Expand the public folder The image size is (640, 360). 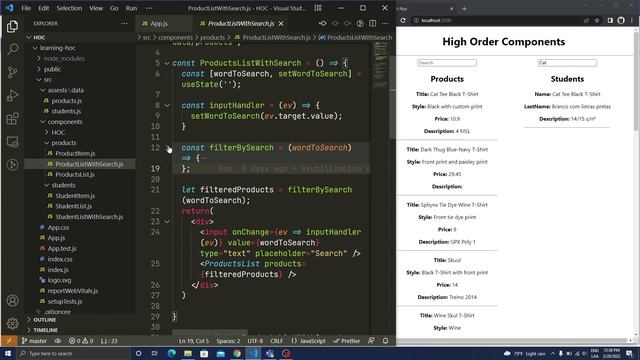tap(80, 69)
